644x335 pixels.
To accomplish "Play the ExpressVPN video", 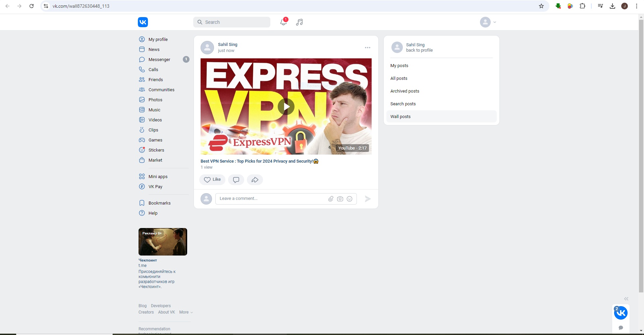I will coord(286,107).
